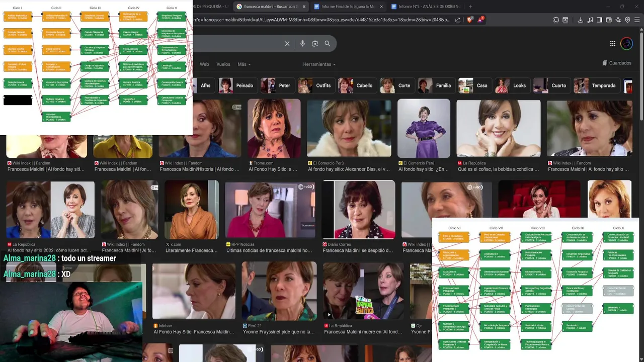Select the 'Corte' suggestion chip

396,85
